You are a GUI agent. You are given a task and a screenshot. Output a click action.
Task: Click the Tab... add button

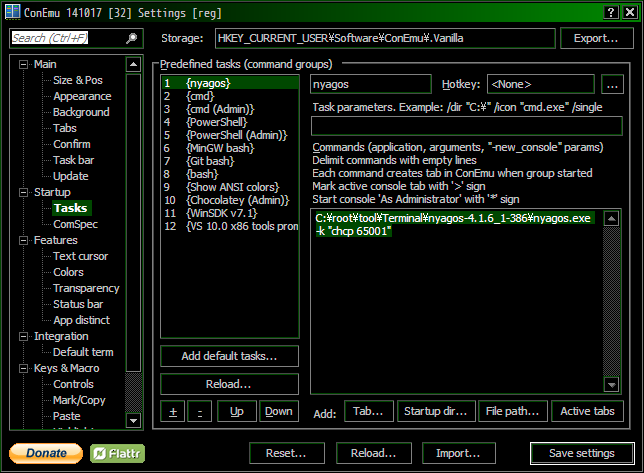pos(368,411)
